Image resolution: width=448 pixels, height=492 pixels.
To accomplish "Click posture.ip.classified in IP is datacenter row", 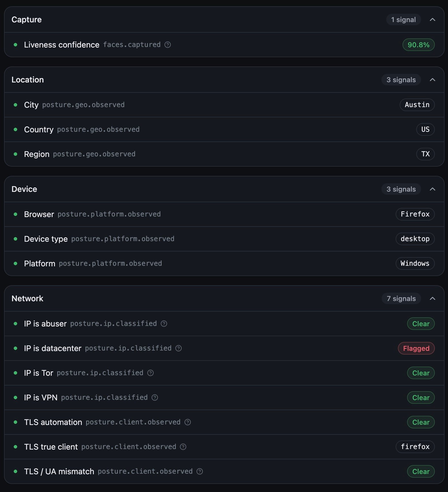I will 128,348.
